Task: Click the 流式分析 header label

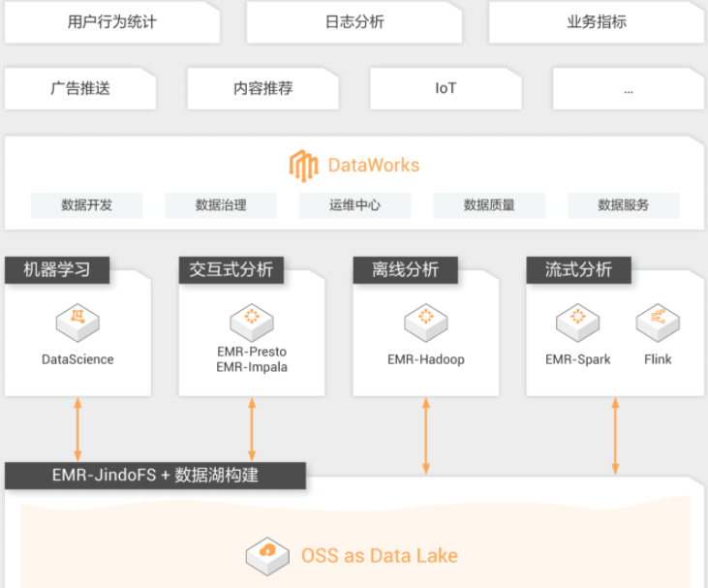Action: coord(579,270)
